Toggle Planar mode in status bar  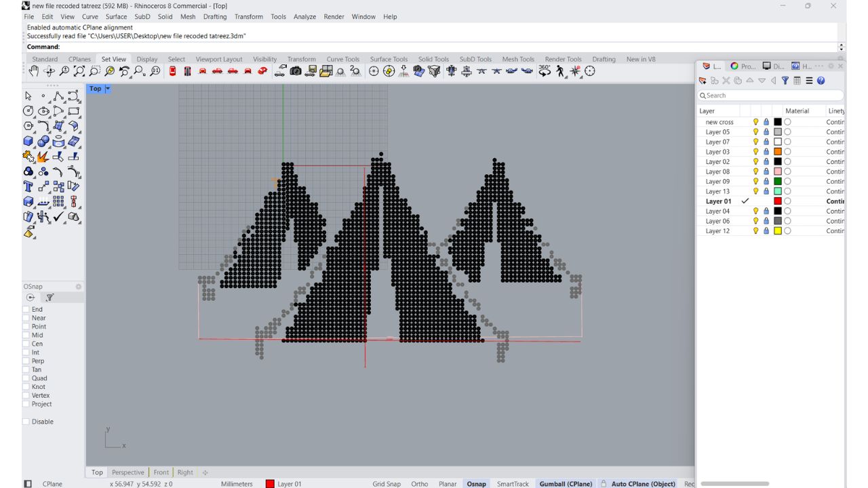(x=448, y=484)
